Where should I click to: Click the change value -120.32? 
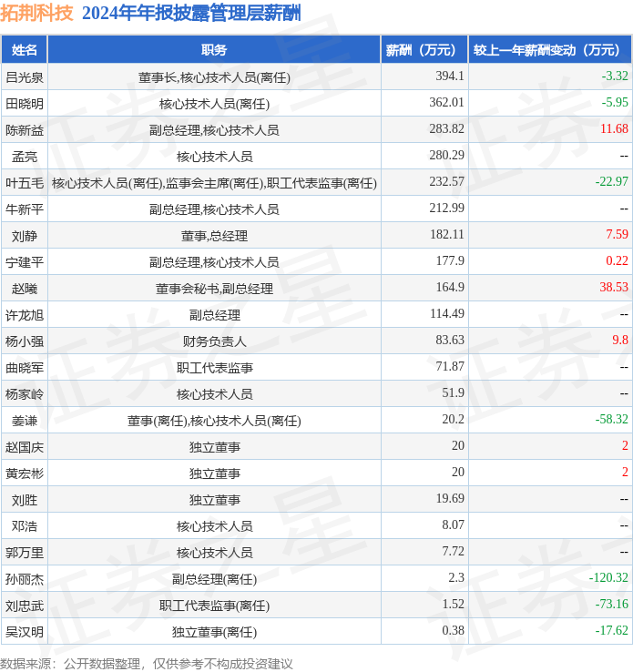pos(608,577)
